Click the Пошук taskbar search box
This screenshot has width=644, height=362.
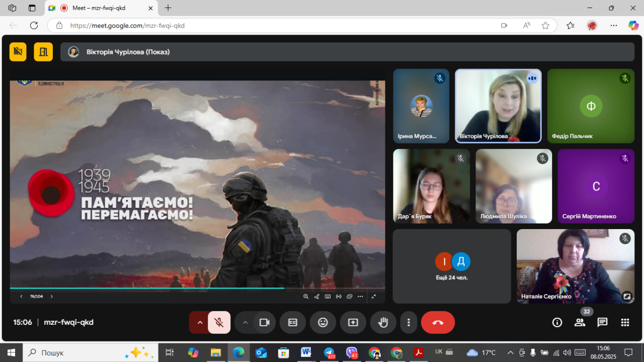pos(91,352)
